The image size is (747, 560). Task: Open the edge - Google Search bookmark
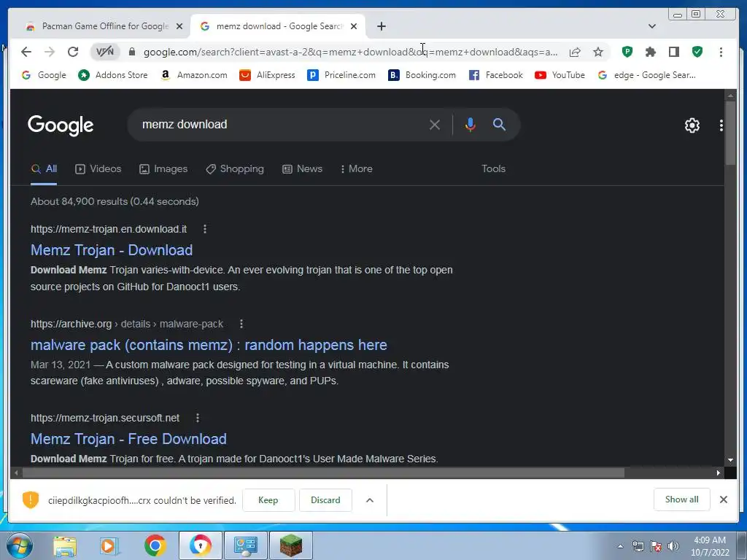click(647, 75)
